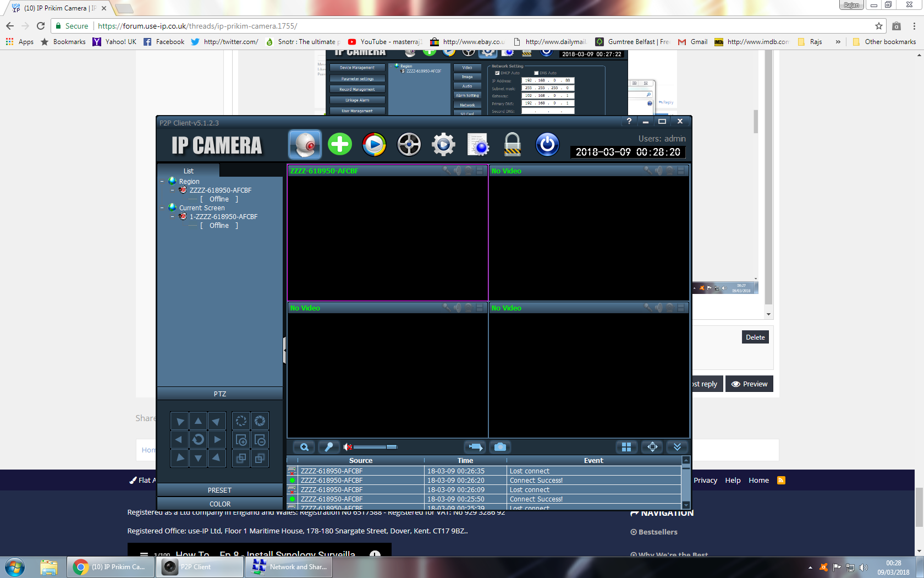Click the Preview button on forum
The height and width of the screenshot is (578, 924).
point(749,384)
